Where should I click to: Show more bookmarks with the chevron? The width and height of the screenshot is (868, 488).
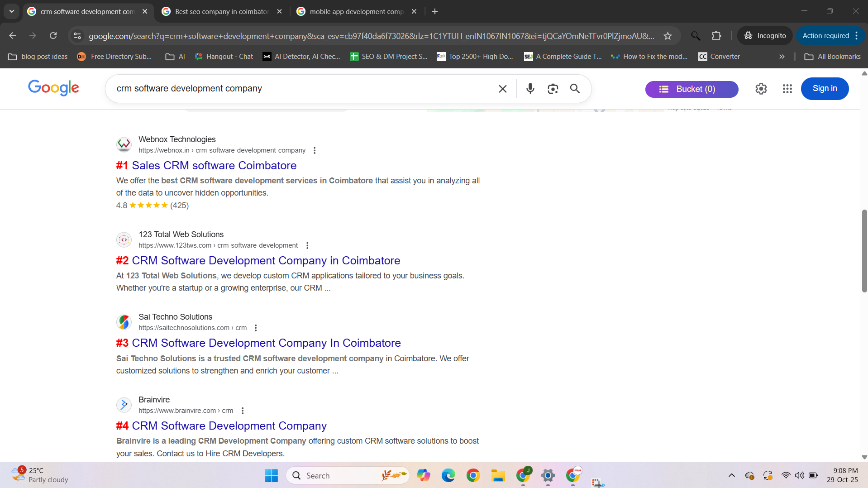(x=782, y=57)
